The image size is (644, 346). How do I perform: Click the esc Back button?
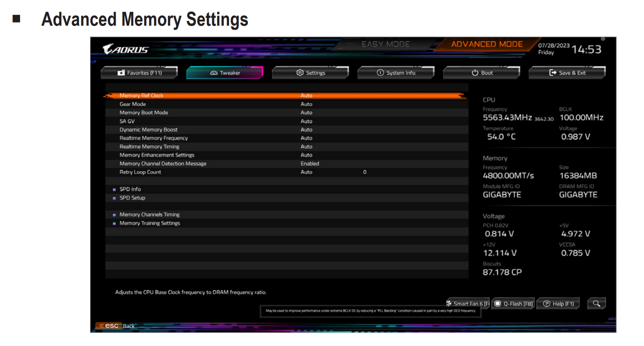tap(116, 326)
